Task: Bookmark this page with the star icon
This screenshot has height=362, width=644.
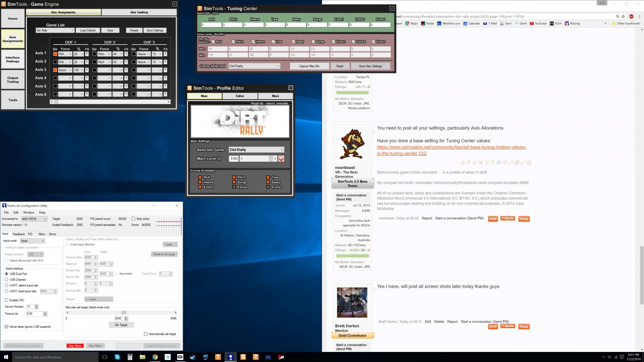Action: (x=623, y=16)
